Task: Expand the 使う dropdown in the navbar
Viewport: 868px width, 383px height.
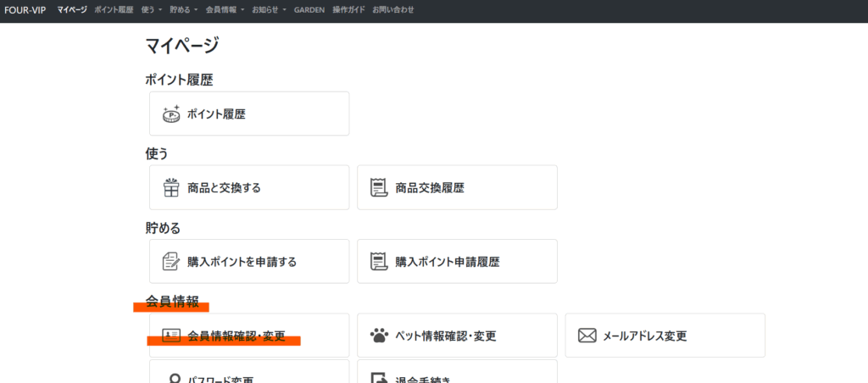Action: point(152,10)
